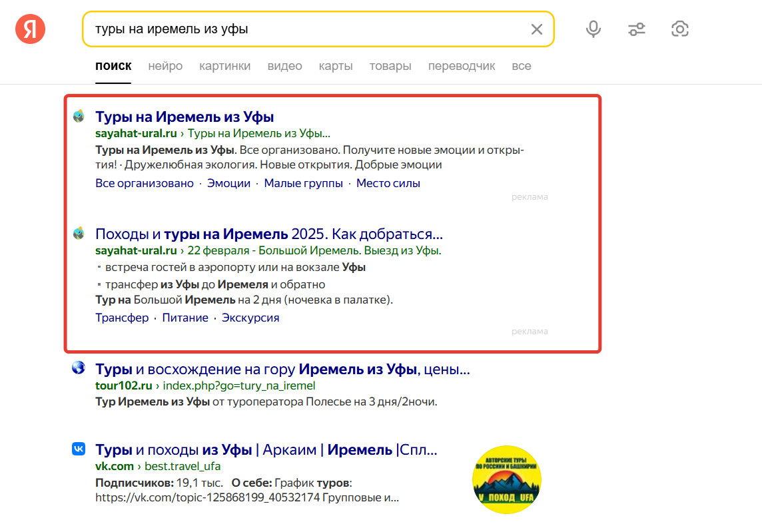Switch to the «нейро» tab
Image resolution: width=762 pixels, height=532 pixels.
pos(165,66)
